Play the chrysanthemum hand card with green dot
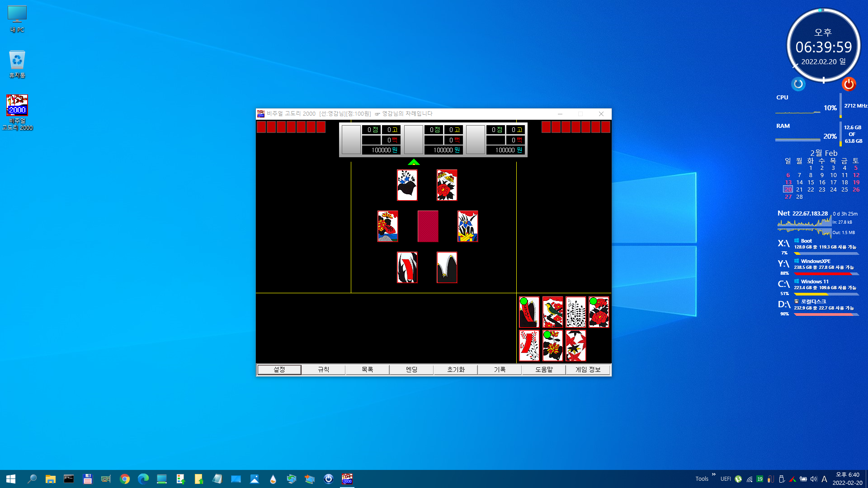868x488 pixels. coord(552,346)
